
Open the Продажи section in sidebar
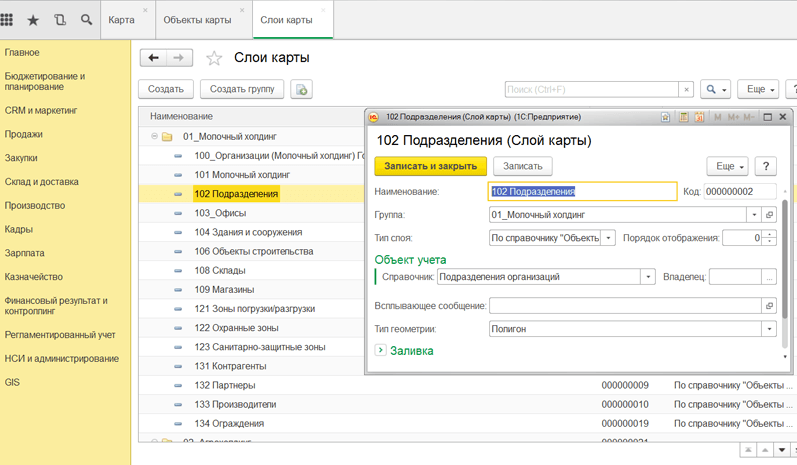click(24, 134)
